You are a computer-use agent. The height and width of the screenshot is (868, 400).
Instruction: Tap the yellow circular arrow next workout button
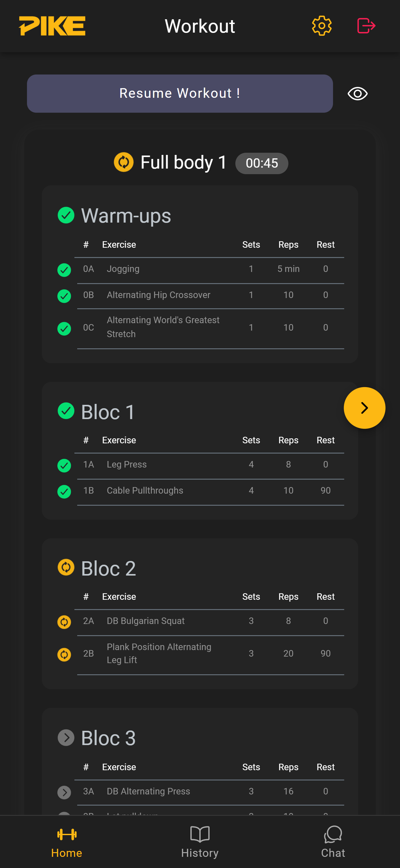[364, 407]
